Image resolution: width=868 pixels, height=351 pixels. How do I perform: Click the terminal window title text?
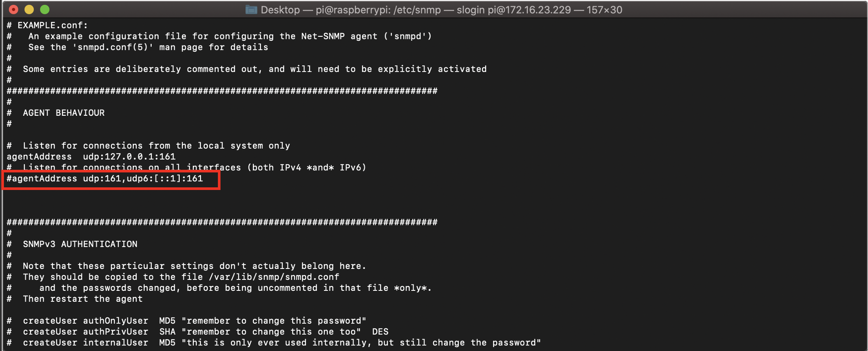click(441, 10)
